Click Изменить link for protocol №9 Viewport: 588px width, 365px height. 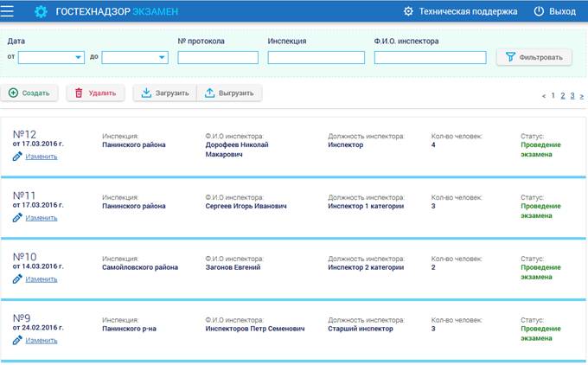(42, 340)
